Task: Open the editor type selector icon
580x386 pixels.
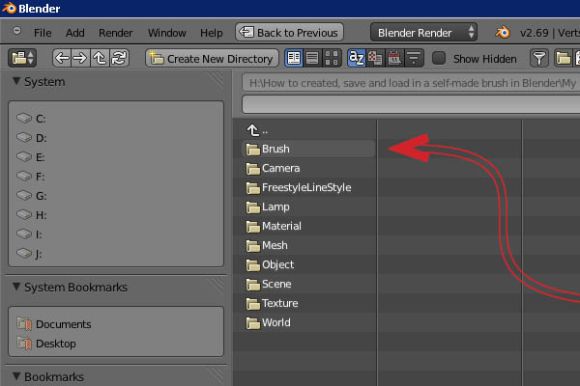Action: tap(22, 58)
